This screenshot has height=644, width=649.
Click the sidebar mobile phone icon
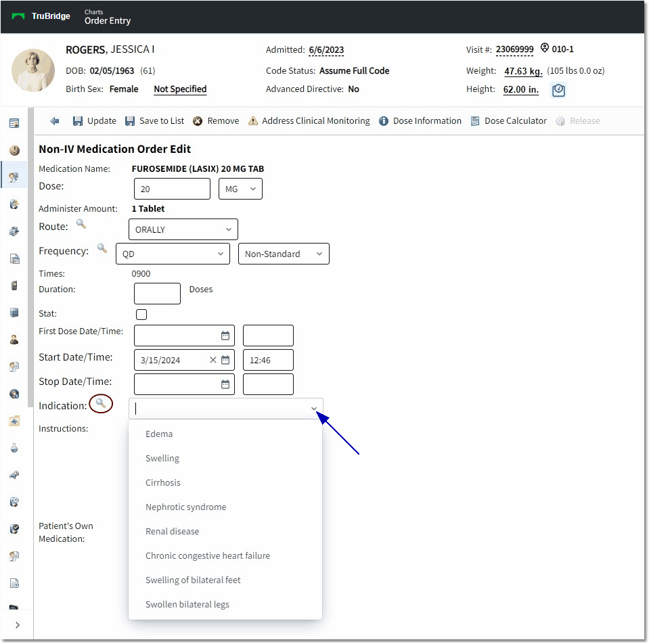[14, 285]
